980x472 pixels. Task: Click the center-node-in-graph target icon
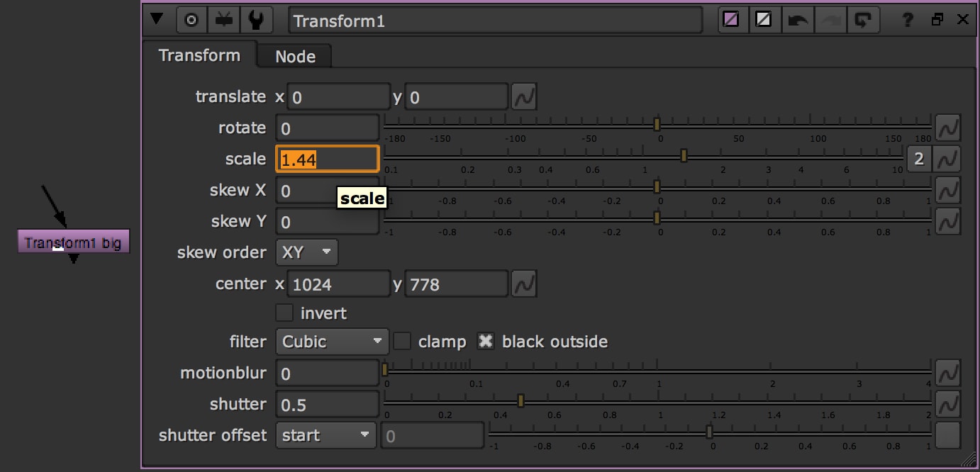[x=191, y=21]
